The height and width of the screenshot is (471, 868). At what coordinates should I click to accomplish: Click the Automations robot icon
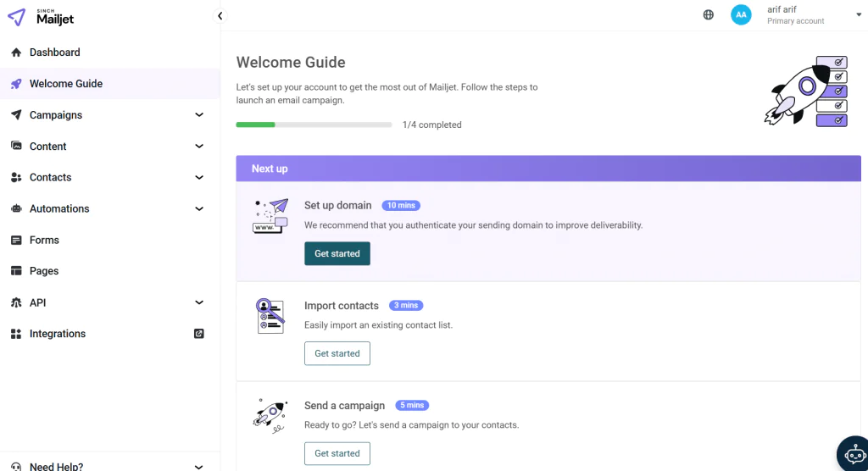coord(16,208)
